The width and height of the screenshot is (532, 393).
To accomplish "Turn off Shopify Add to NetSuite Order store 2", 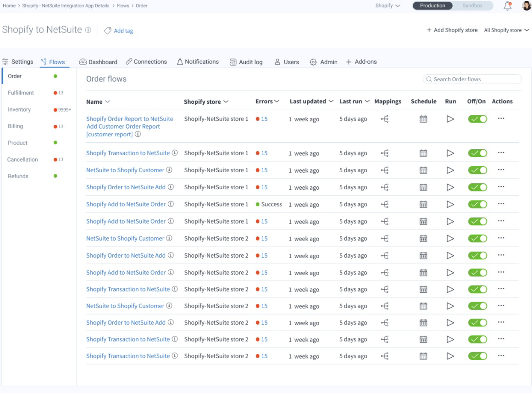I will [477, 272].
